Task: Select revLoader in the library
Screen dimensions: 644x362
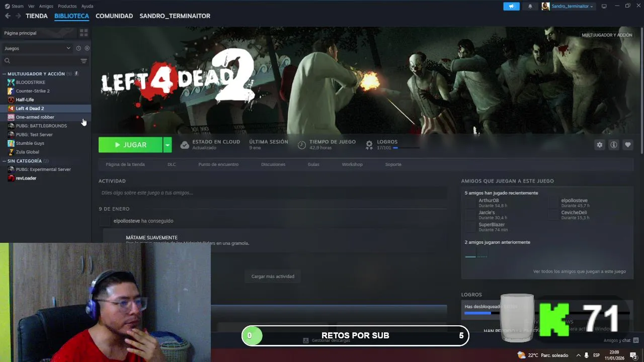Action: pyautogui.click(x=26, y=178)
